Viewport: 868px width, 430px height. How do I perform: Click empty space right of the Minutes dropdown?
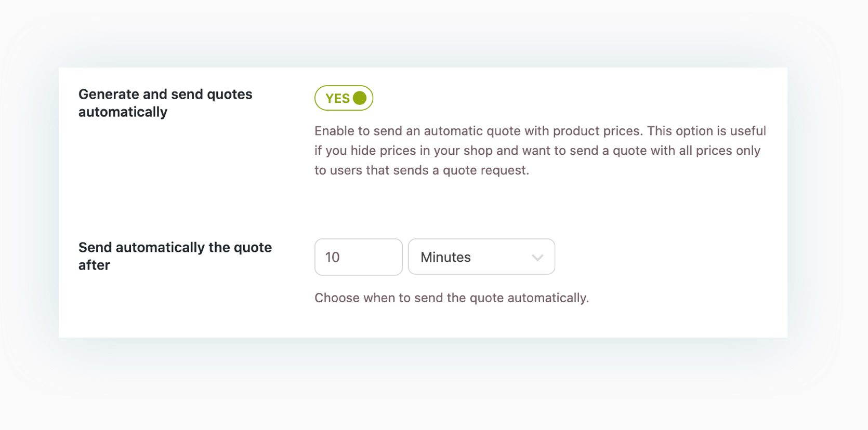[665, 257]
